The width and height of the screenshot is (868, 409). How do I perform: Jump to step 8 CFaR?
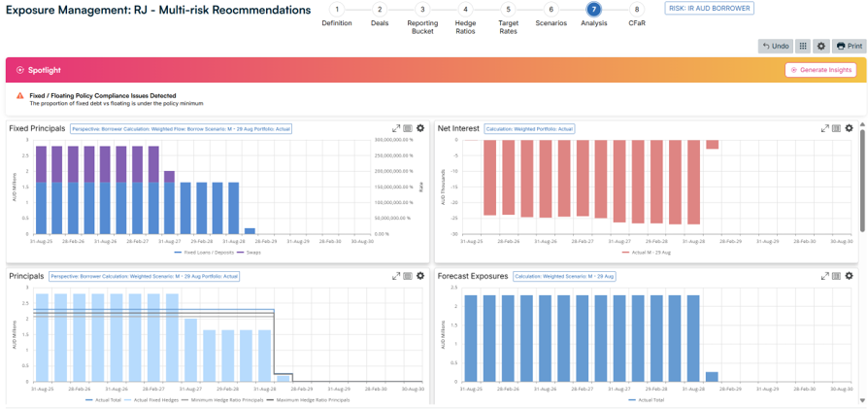click(637, 10)
